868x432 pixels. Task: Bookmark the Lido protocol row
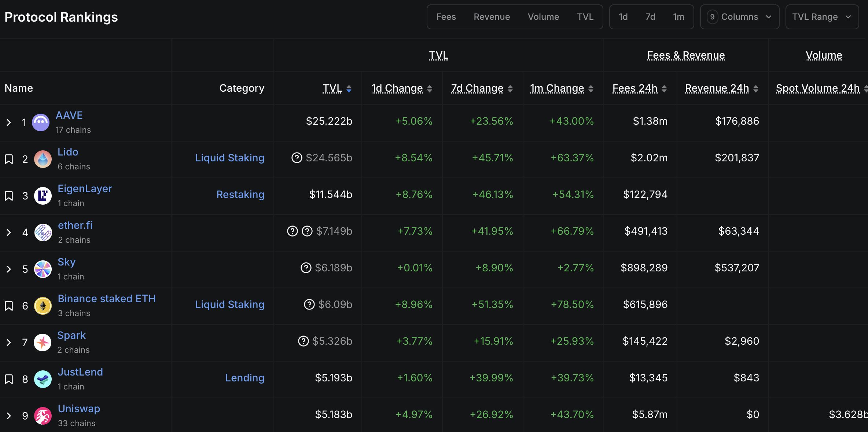pos(9,159)
